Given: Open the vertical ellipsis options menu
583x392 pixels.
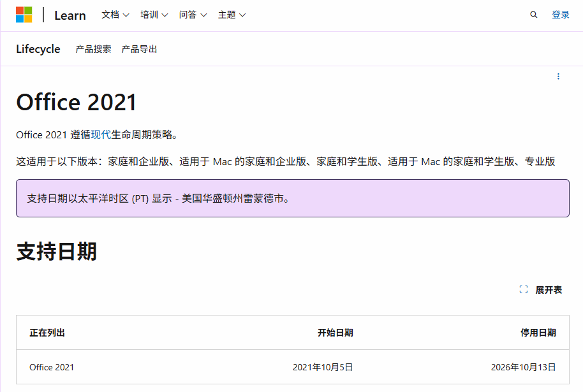Looking at the screenshot, I should 559,76.
